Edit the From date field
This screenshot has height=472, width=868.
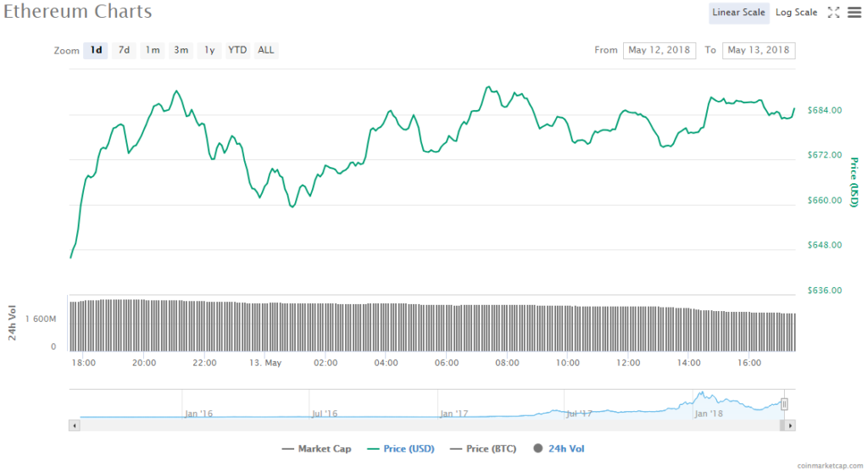(x=659, y=50)
